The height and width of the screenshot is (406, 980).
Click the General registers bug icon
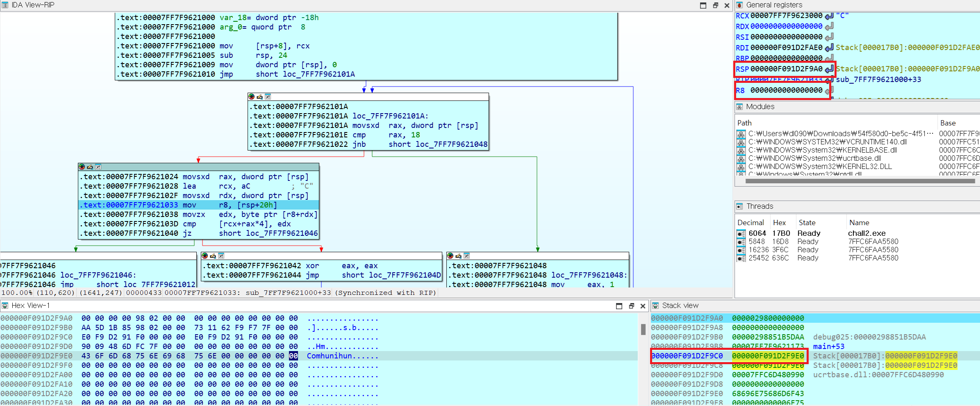(739, 5)
